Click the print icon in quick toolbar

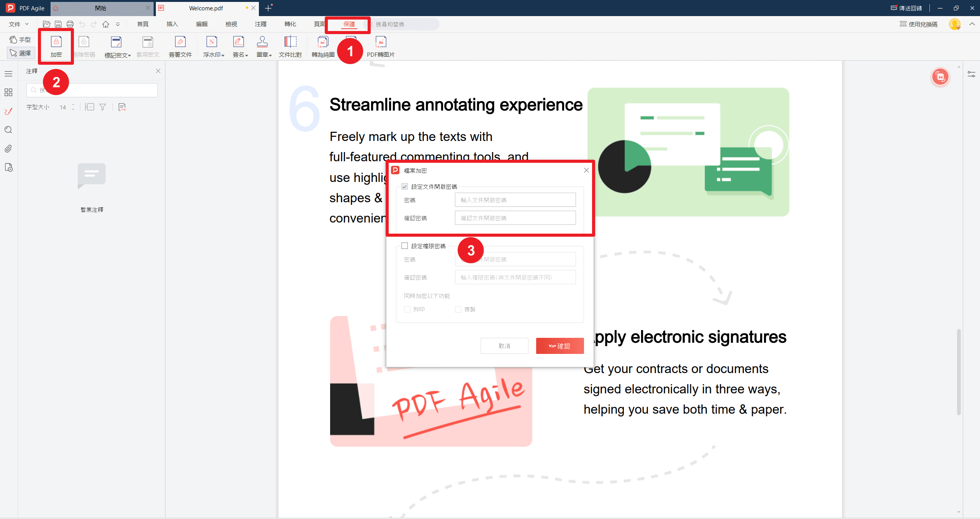coord(70,24)
